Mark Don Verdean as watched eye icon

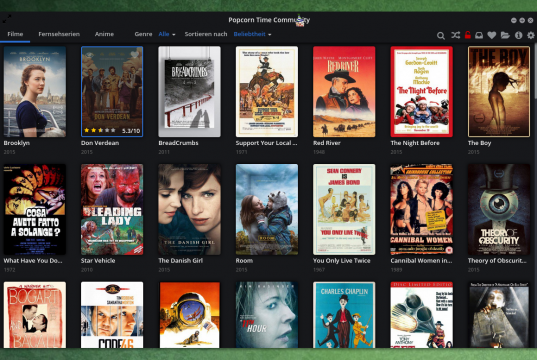click(x=90, y=54)
